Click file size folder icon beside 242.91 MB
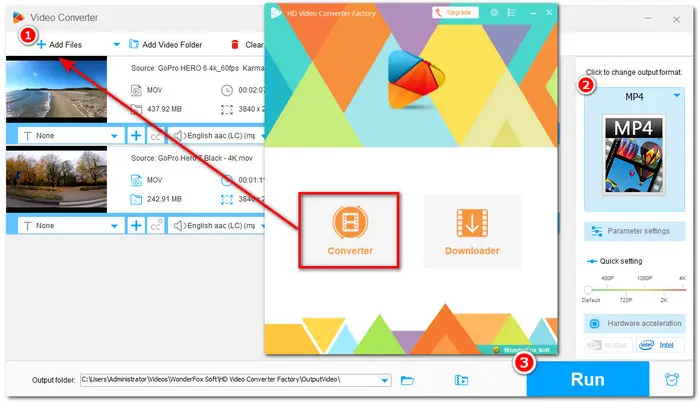 click(x=136, y=199)
